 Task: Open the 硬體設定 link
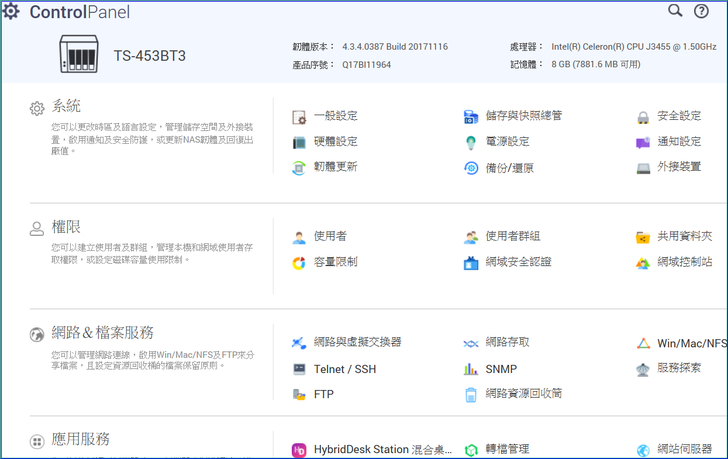[x=335, y=142]
